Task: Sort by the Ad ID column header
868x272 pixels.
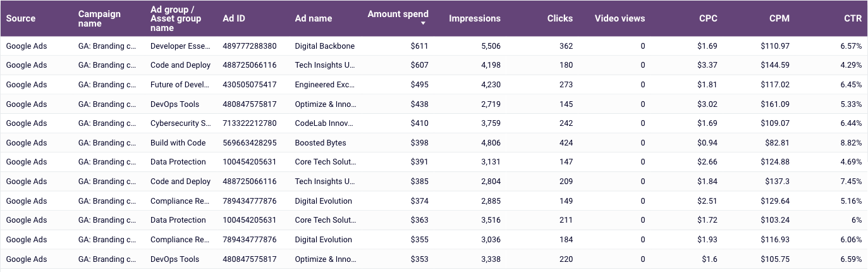Action: click(x=234, y=18)
